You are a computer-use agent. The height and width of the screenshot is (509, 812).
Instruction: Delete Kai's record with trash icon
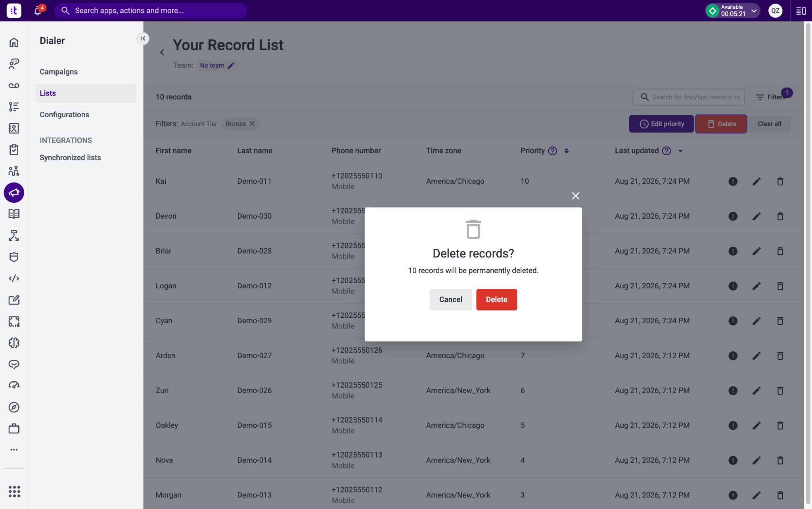point(780,181)
